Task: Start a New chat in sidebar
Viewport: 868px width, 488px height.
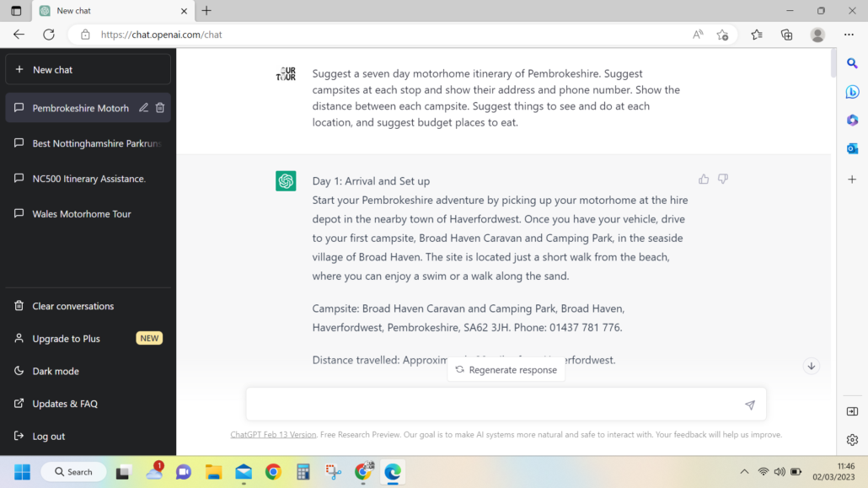Action: coord(88,70)
